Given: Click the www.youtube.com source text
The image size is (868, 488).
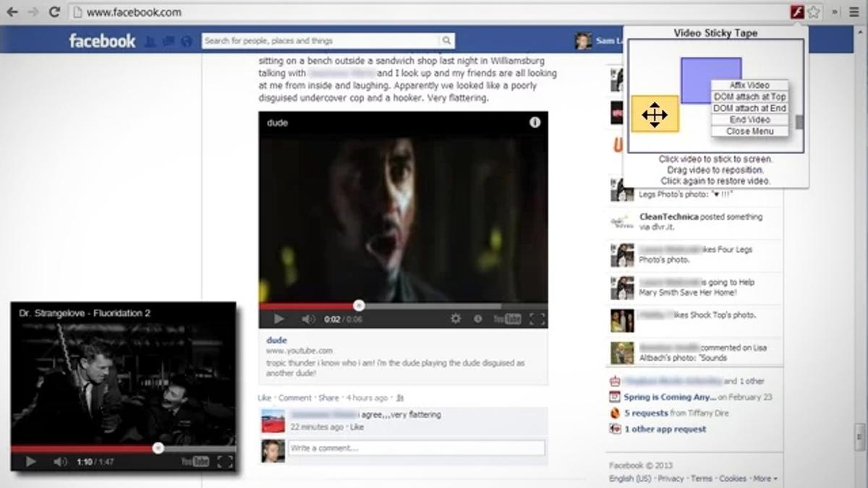Looking at the screenshot, I should tap(299, 351).
